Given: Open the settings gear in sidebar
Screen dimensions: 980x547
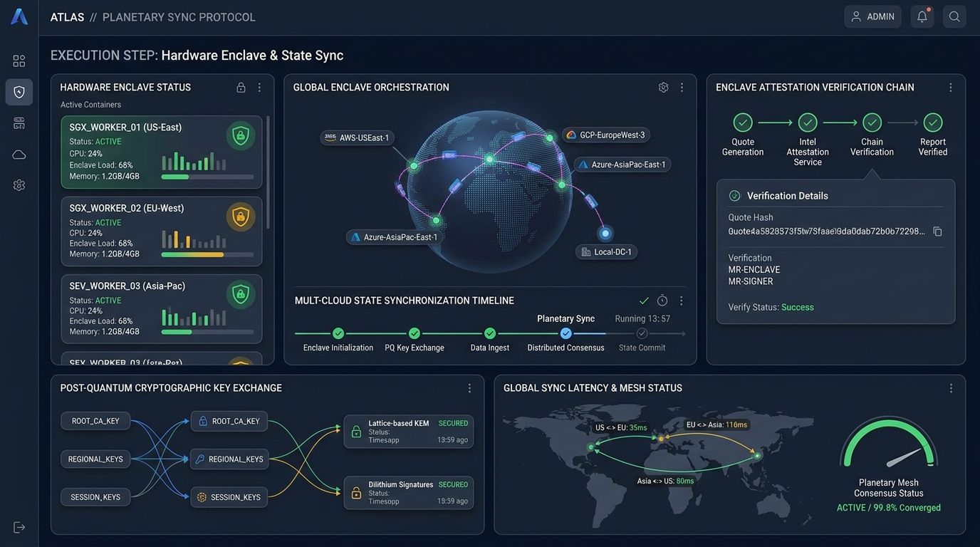Looking at the screenshot, I should 19,185.
